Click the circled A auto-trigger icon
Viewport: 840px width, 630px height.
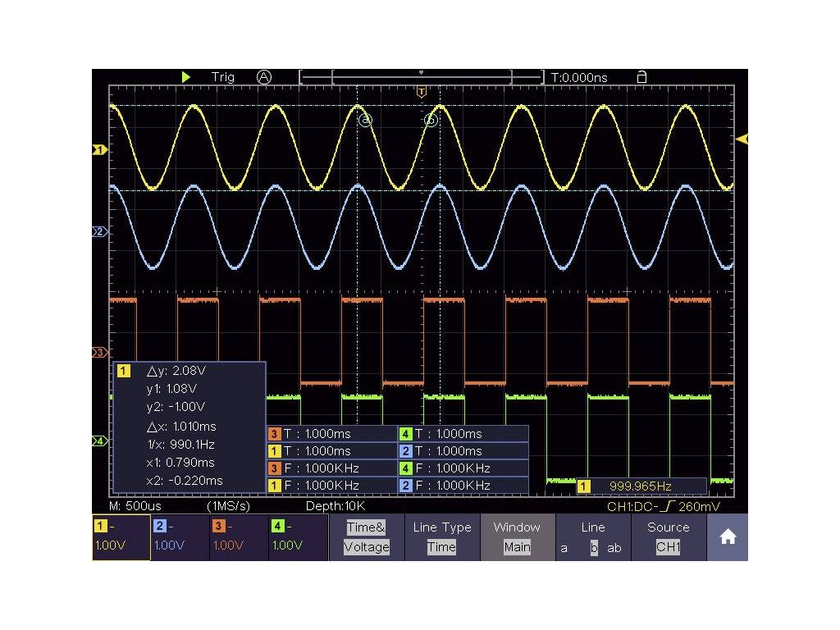(263, 77)
